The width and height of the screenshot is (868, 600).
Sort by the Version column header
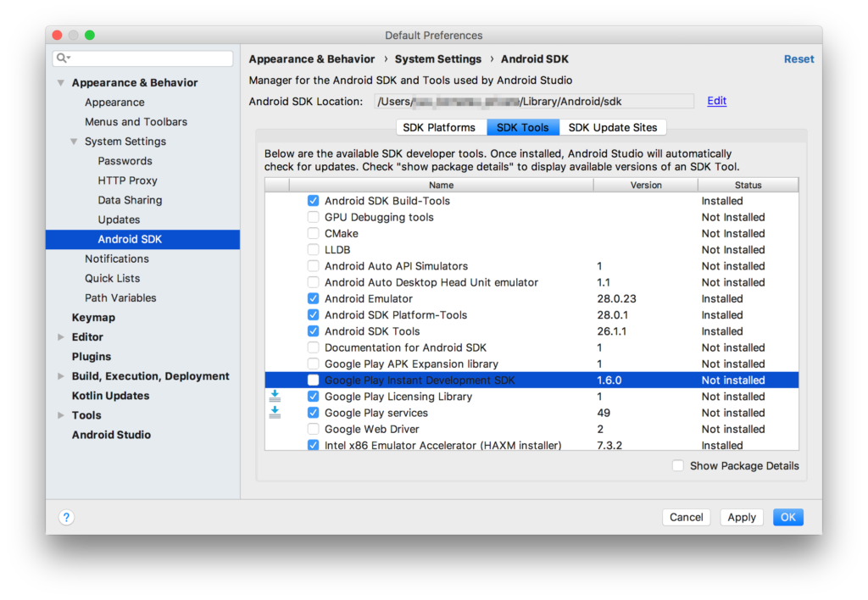point(646,185)
